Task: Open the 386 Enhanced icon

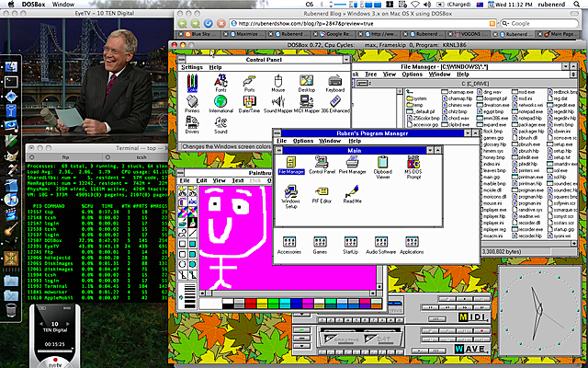Action: click(x=335, y=104)
